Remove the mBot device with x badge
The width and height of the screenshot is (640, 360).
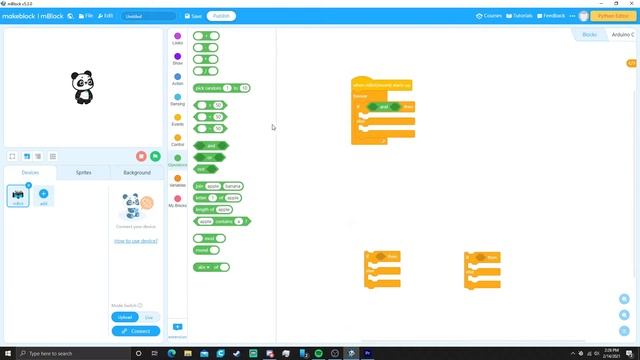tap(29, 185)
